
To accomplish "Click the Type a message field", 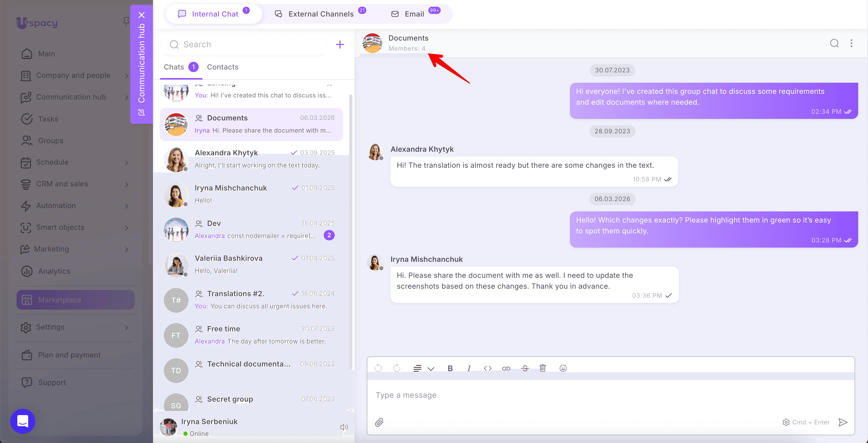I will (610, 395).
